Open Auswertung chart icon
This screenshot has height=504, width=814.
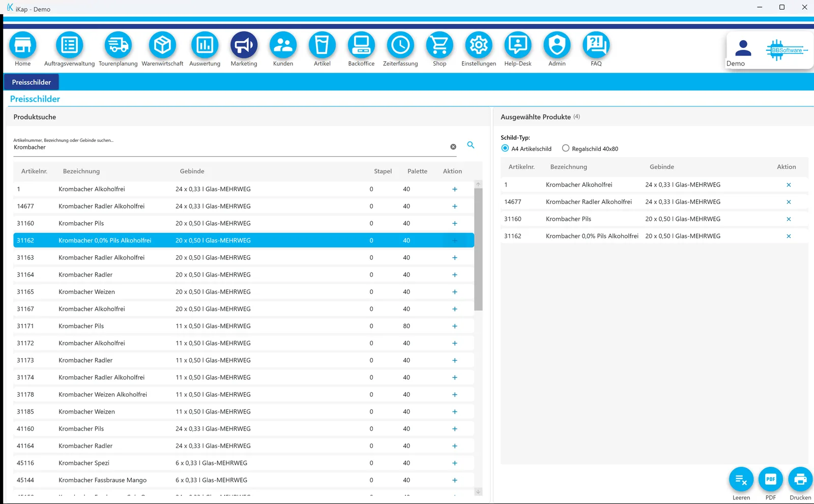pos(205,45)
